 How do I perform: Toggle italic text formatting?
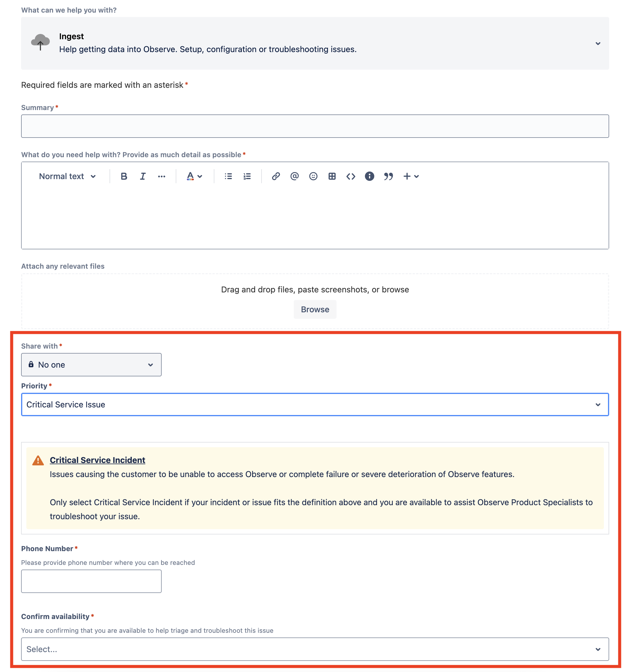coord(143,176)
